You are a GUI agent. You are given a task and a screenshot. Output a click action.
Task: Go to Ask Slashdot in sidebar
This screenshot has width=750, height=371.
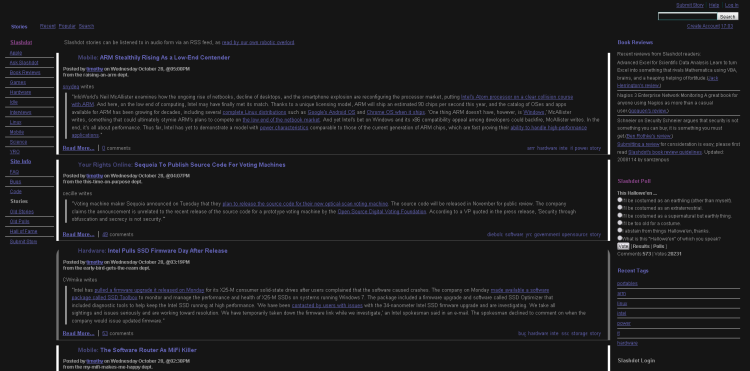24,63
